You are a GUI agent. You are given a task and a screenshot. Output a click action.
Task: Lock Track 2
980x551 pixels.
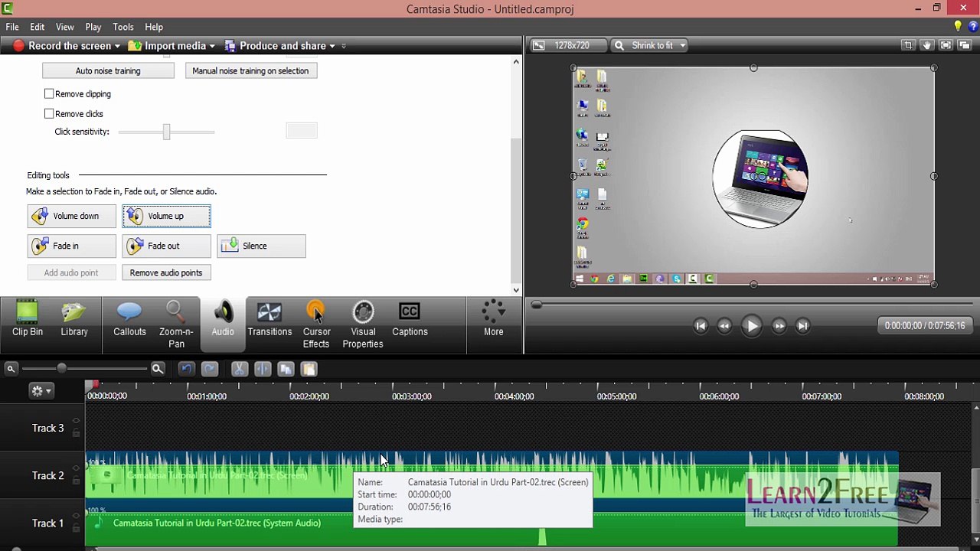tap(76, 481)
